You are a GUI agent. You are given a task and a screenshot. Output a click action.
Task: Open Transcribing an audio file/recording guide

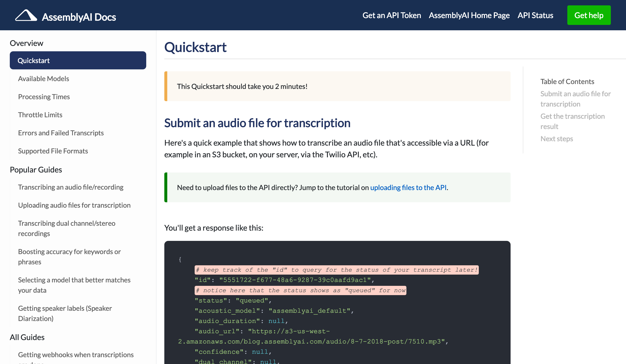(71, 187)
